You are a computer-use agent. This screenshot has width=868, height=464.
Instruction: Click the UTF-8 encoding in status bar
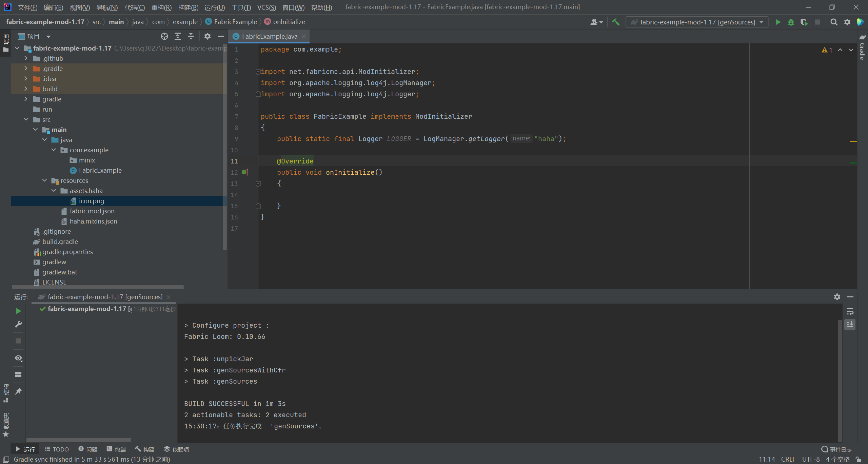tap(811, 459)
